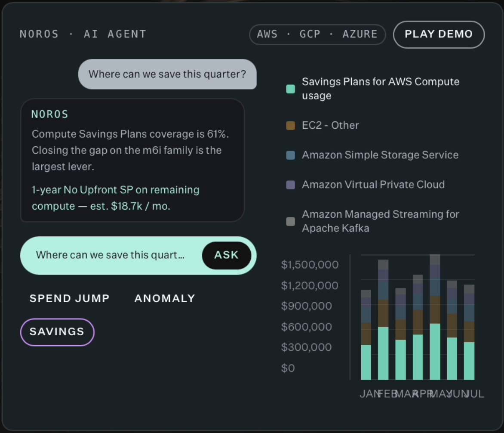Screen dimensions: 504x433
Task: Click the ASK button
Action: [x=227, y=255]
